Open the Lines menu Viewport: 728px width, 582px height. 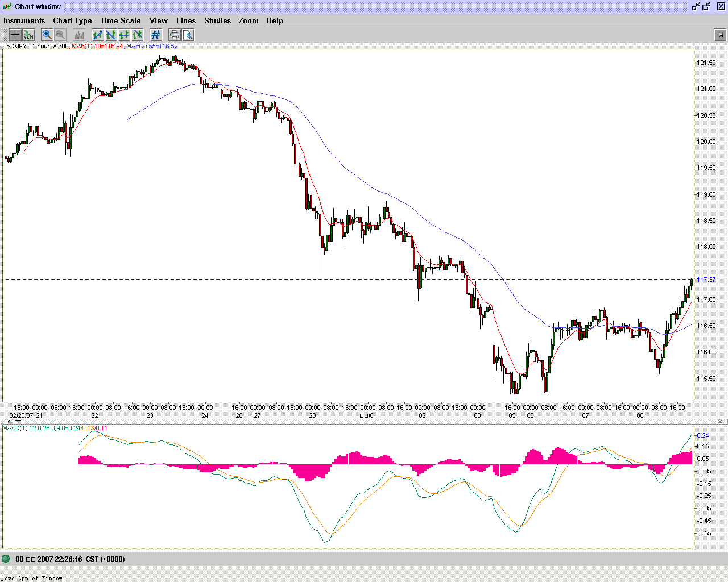coord(186,20)
